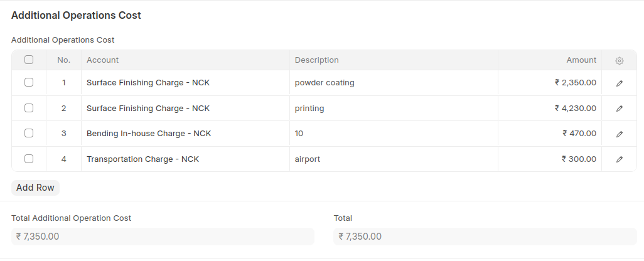Click the ₹ 4,230.00 amount cell
Image resolution: width=644 pixels, height=261 pixels.
pyautogui.click(x=550, y=109)
